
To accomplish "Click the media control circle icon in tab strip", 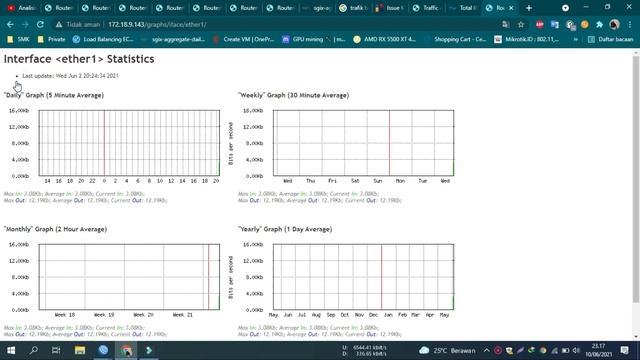I will coord(565,8).
